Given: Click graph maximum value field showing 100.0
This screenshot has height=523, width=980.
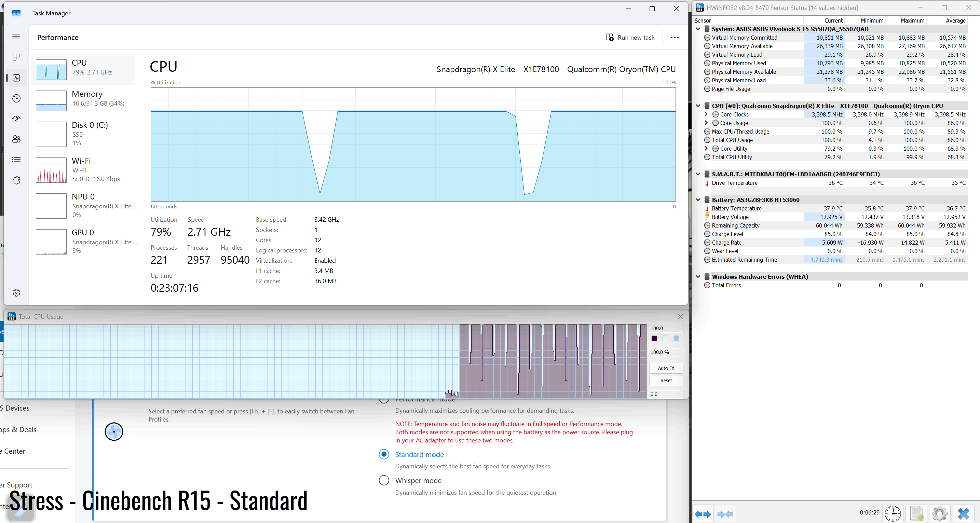Looking at the screenshot, I should (666, 328).
